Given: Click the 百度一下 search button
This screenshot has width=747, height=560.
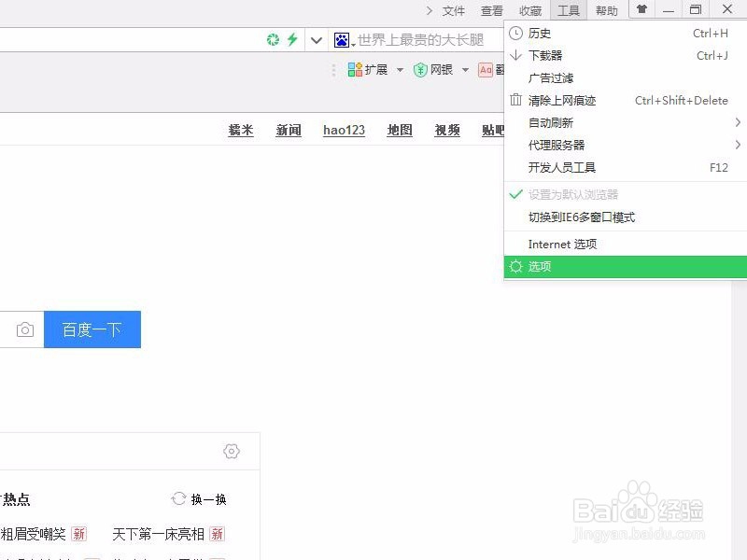Looking at the screenshot, I should 92,329.
